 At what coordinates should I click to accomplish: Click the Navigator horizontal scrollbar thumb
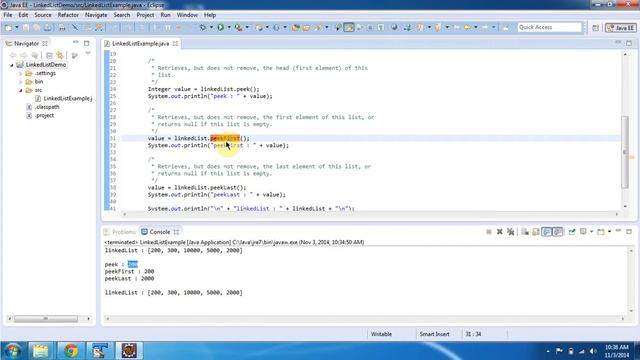pos(46,318)
